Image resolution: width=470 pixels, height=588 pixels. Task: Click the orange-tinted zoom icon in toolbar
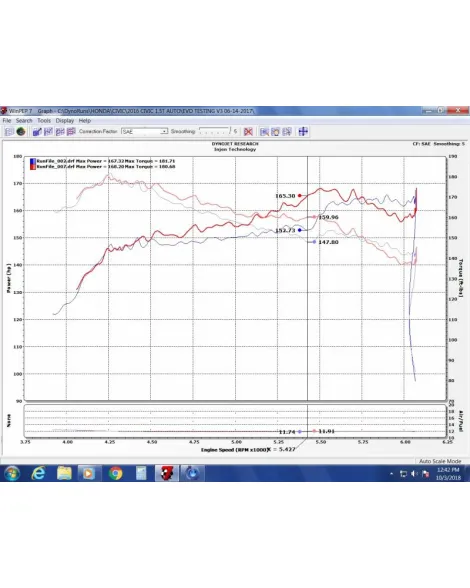(275, 132)
